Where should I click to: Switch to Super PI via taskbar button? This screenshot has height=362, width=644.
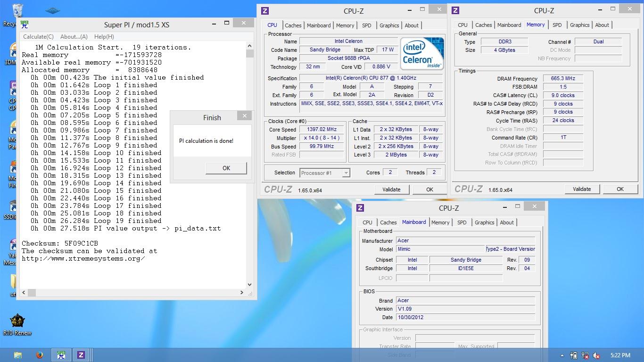point(61,355)
